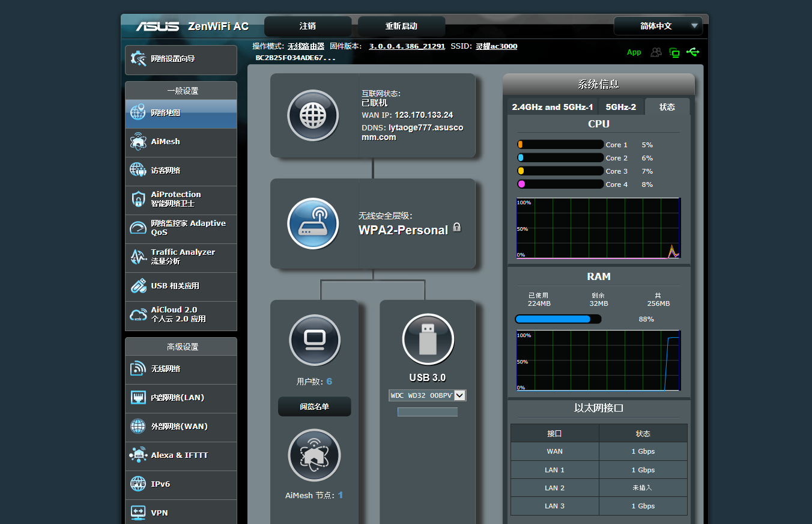
Task: Open Traffic Analyzer 流量分析 page
Action: click(x=181, y=257)
